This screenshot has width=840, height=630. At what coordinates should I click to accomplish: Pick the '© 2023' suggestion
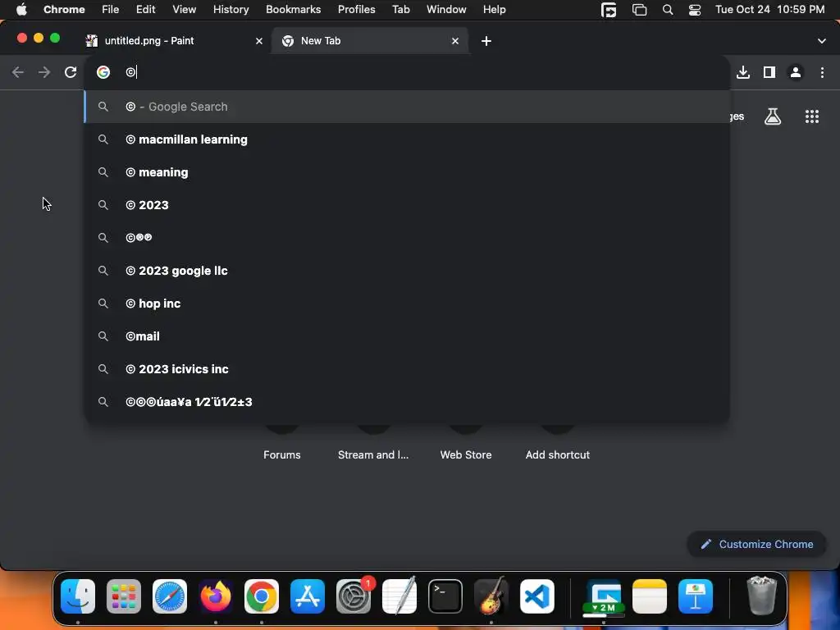407,204
